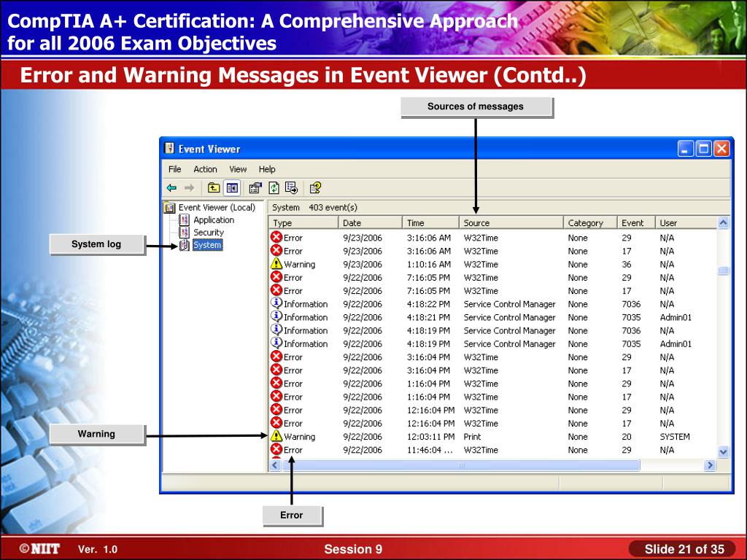
Task: Click the warning icon for event 36
Action: tap(276, 264)
